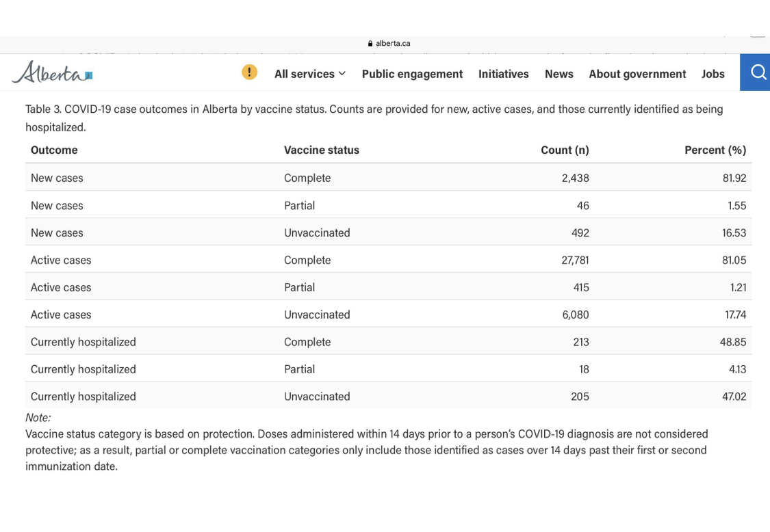
Task: Click the Vaccine status column header
Action: point(321,150)
